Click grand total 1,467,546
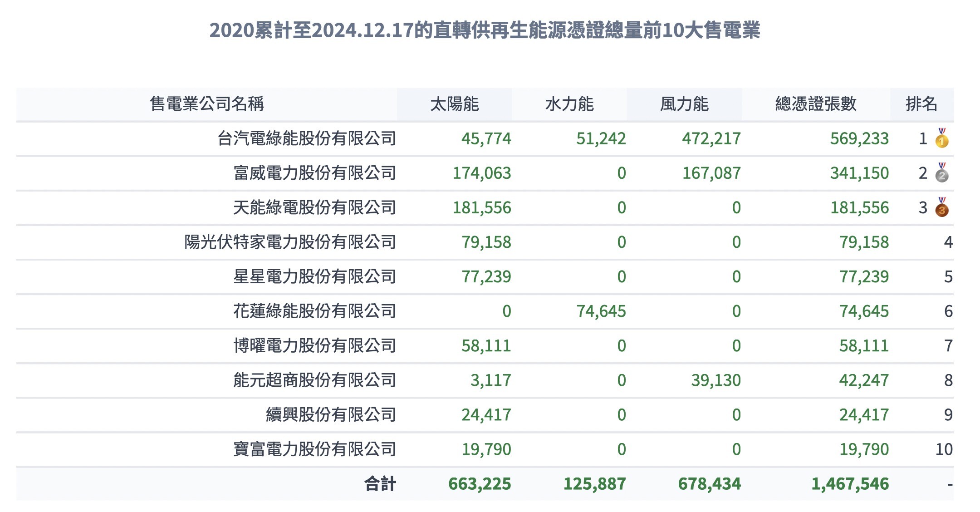 850,484
